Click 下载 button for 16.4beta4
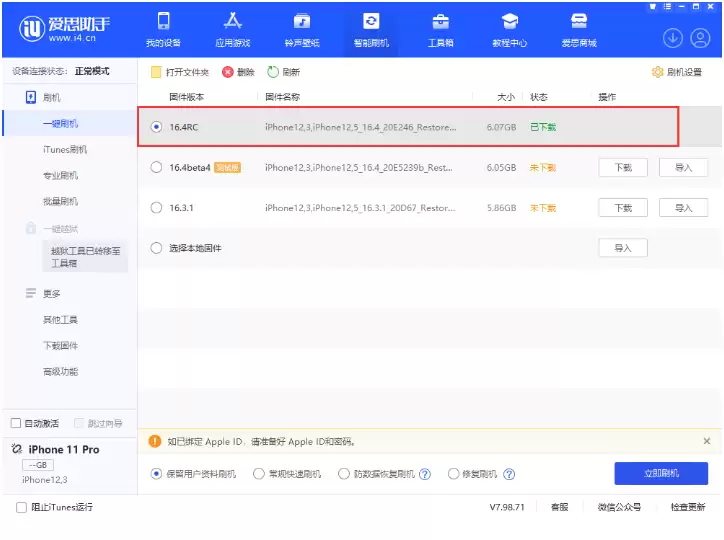This screenshot has width=724, height=540. [623, 168]
